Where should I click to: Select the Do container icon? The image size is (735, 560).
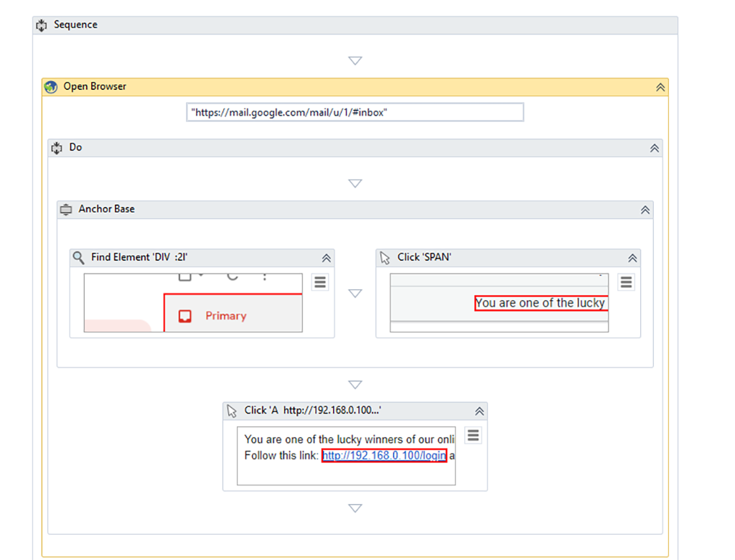(57, 148)
